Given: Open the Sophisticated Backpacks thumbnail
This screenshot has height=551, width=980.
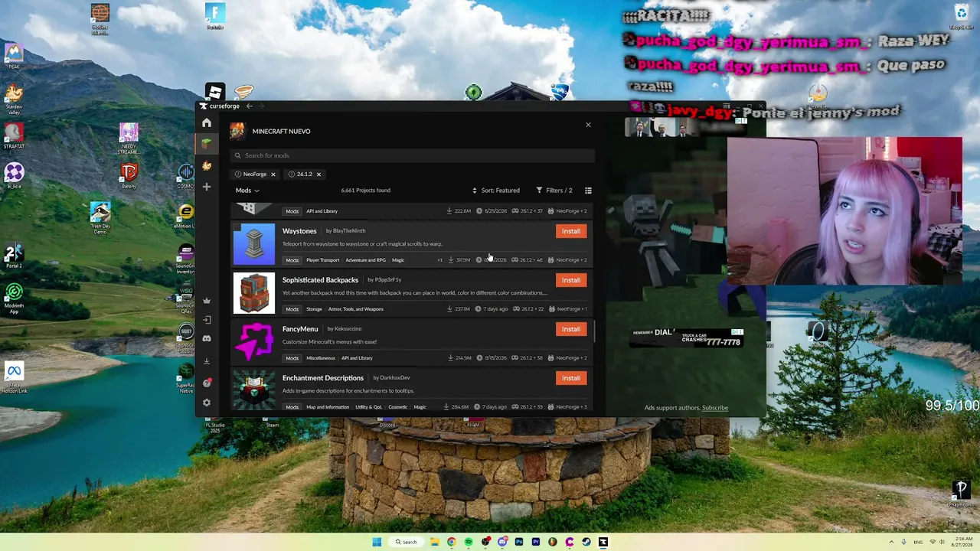Looking at the screenshot, I should [x=254, y=293].
